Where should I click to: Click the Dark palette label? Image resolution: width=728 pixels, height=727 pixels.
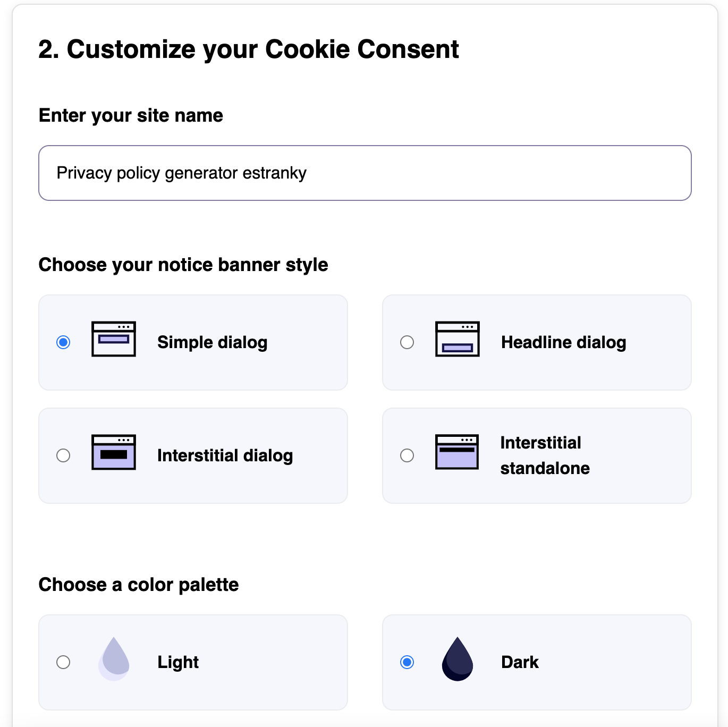520,662
